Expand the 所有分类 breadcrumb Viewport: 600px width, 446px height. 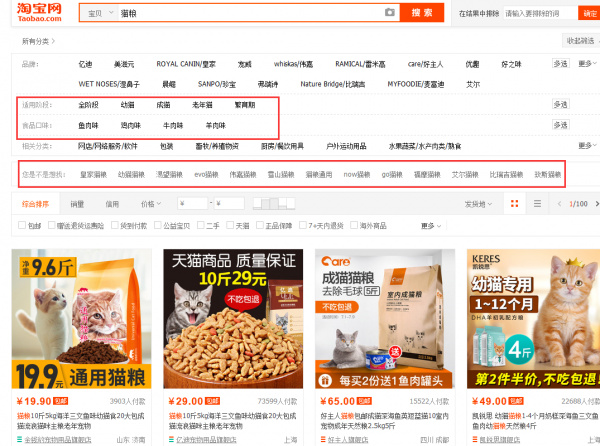[x=38, y=41]
